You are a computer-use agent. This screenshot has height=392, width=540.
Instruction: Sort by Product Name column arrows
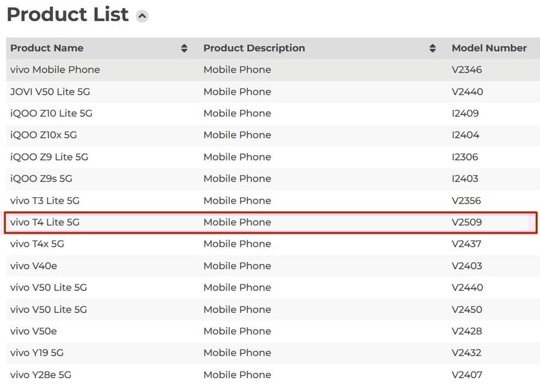pos(184,49)
